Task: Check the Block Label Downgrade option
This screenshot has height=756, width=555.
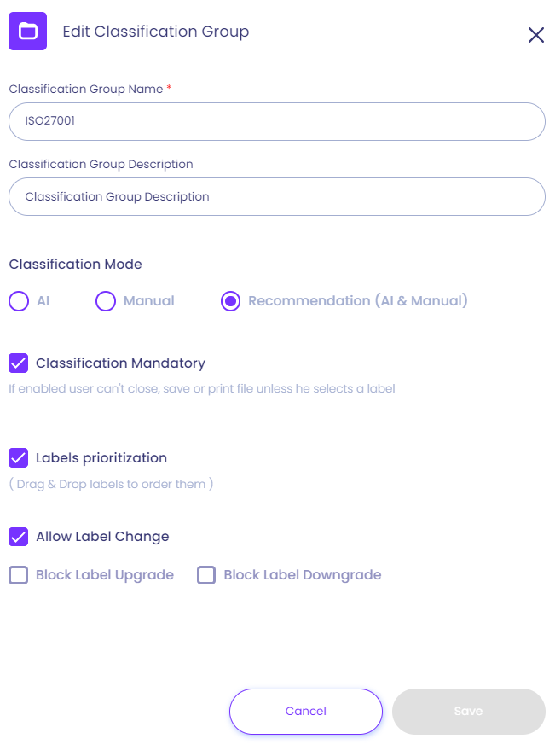Action: [206, 575]
